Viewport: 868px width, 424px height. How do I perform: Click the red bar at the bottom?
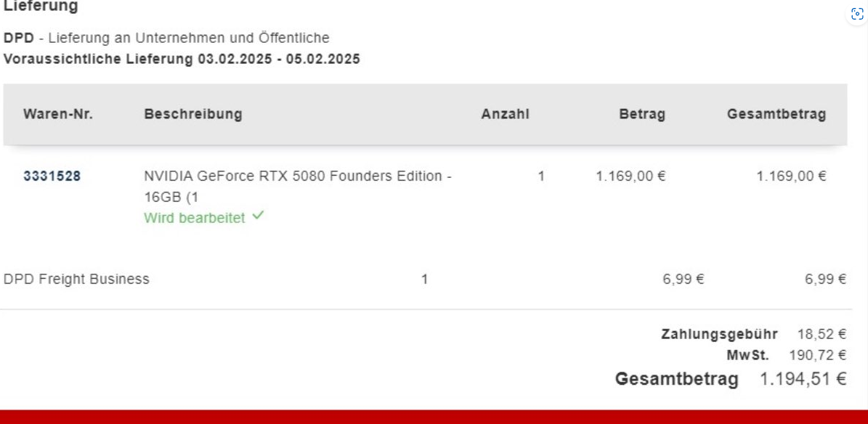tap(434, 417)
